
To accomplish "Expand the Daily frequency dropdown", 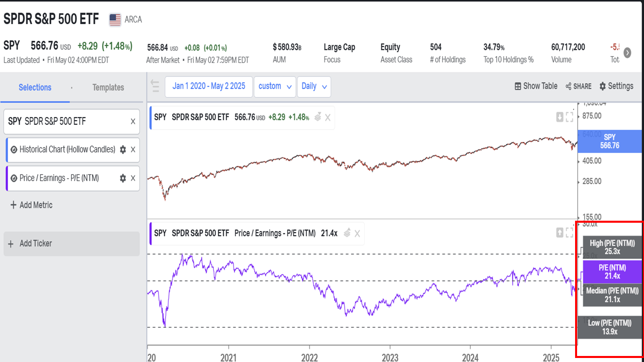I will point(314,86).
